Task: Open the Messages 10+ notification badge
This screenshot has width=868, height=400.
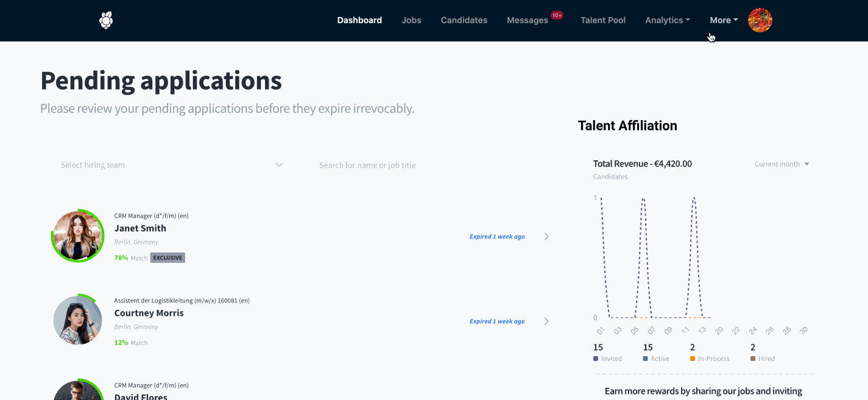Action: [557, 15]
